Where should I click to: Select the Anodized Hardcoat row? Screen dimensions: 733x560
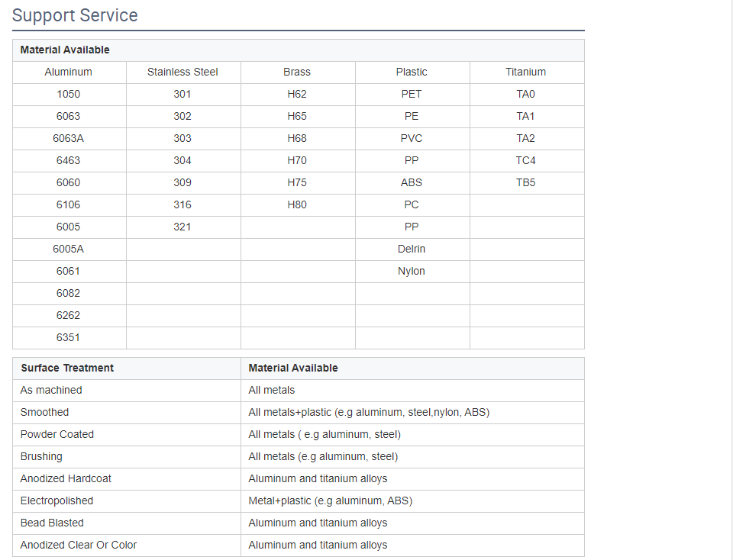299,479
